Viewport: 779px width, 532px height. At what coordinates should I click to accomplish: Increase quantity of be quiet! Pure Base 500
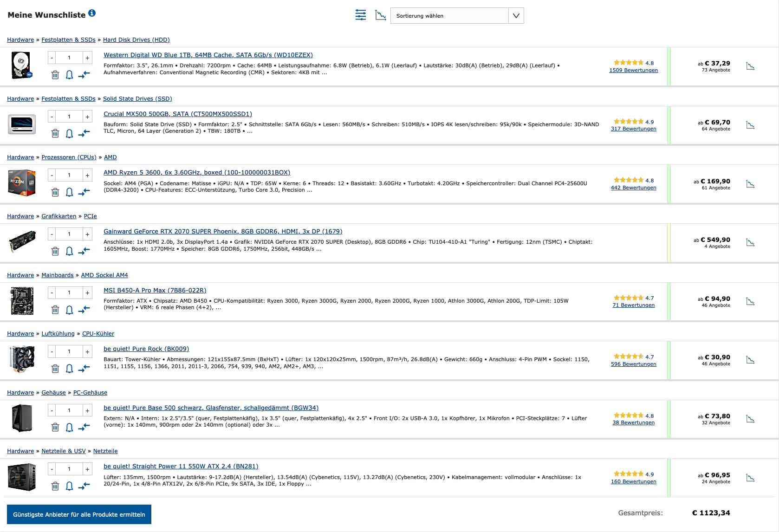pyautogui.click(x=87, y=410)
